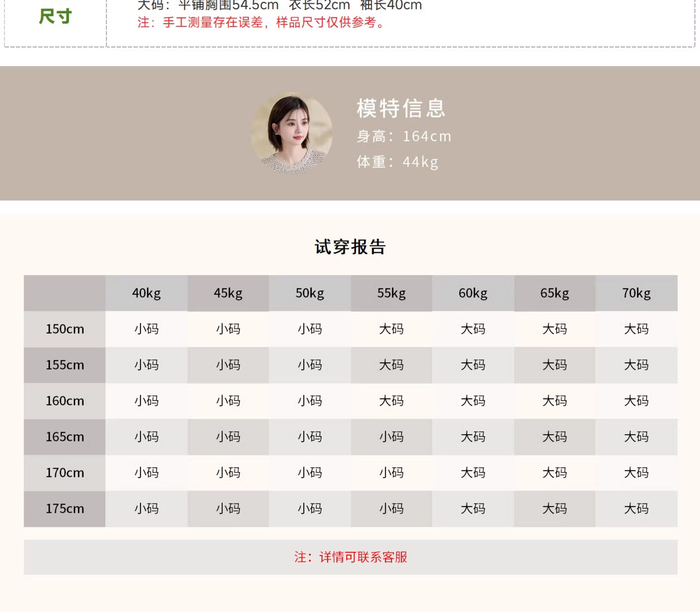
Task: Click size cell for 150cm at 55kg
Action: pyautogui.click(x=391, y=329)
